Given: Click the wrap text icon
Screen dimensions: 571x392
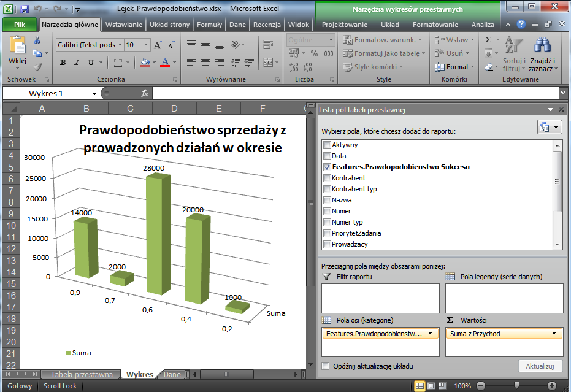Looking at the screenshot, I should click(268, 45).
